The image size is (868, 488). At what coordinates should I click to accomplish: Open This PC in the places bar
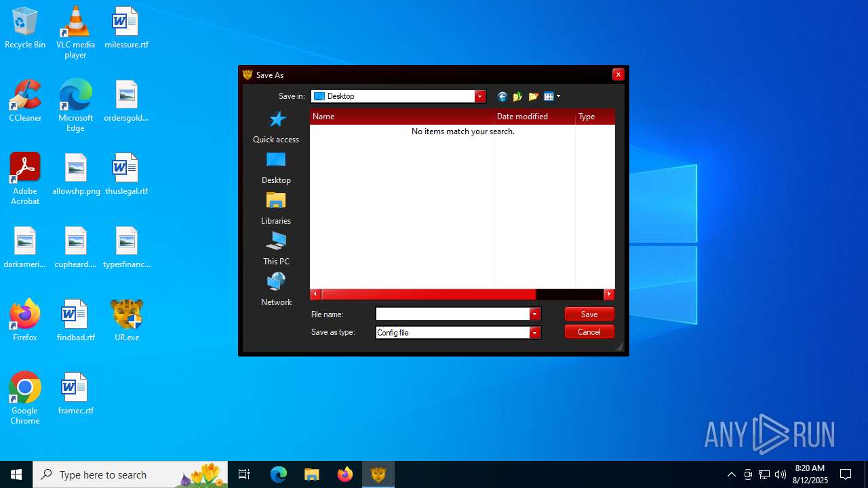click(276, 249)
